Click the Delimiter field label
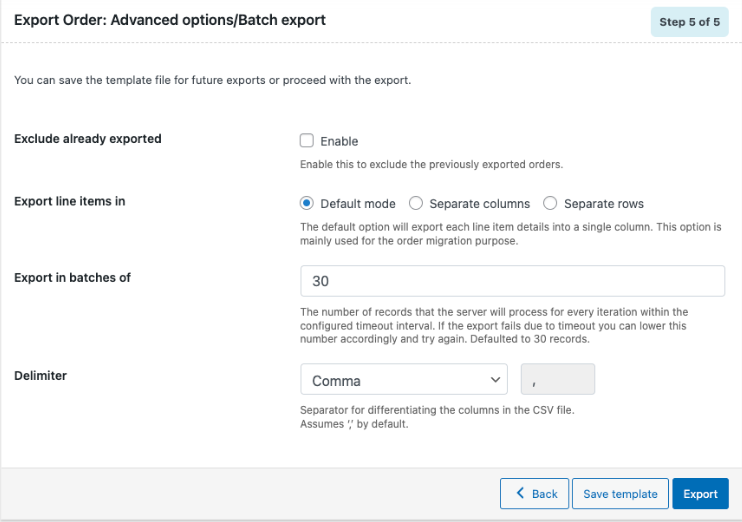Screen dimensions: 742x522 point(41,375)
